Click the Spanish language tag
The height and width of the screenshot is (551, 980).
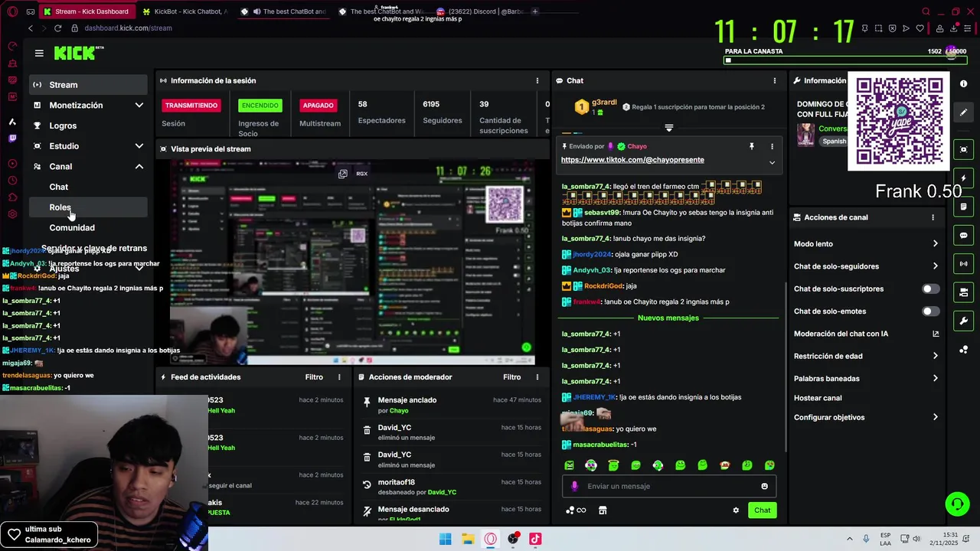(834, 142)
